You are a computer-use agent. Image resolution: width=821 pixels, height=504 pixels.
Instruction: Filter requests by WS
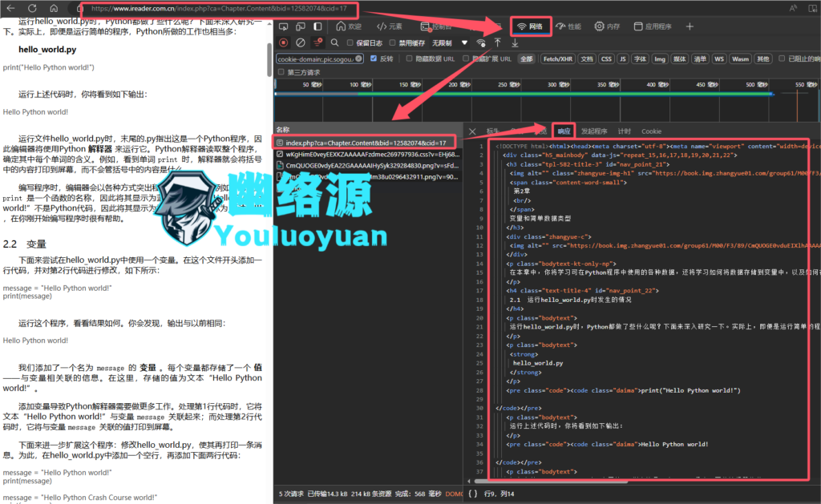click(x=719, y=59)
